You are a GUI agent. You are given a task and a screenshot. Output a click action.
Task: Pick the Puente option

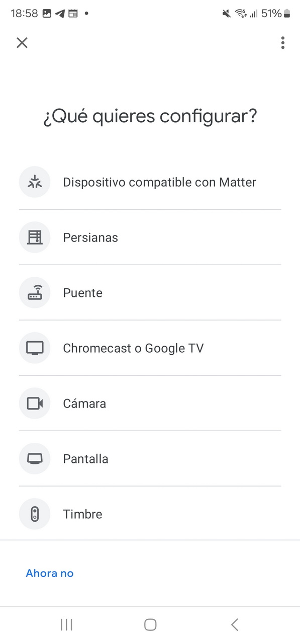point(150,293)
